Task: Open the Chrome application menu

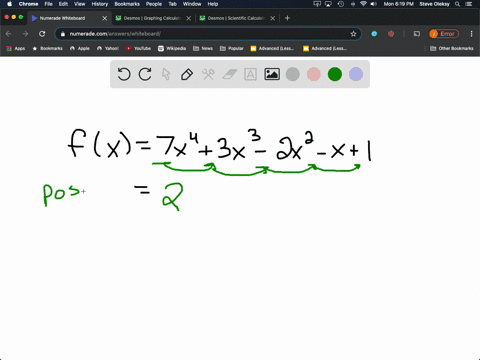Action: coord(28,4)
